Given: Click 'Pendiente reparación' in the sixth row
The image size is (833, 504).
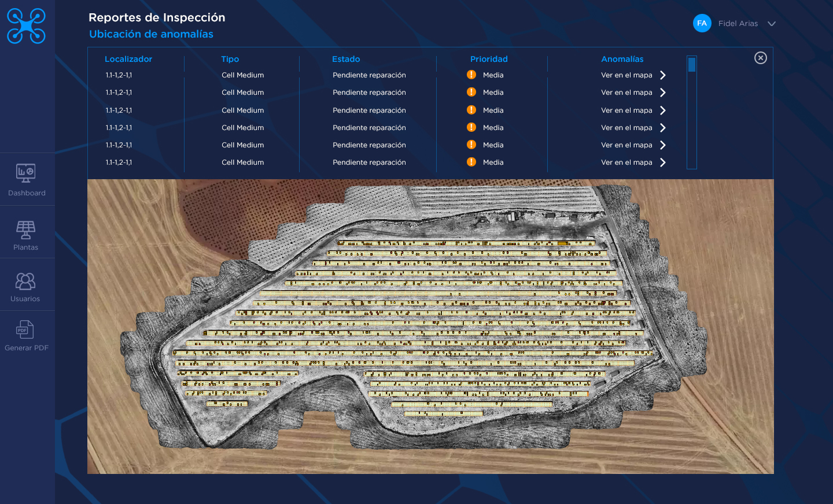Looking at the screenshot, I should pos(369,162).
